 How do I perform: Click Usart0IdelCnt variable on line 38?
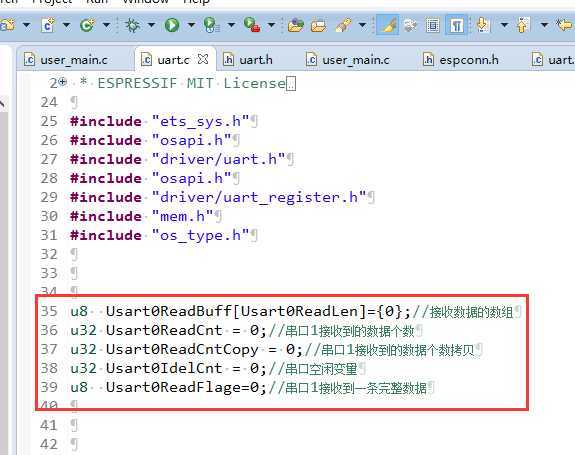[164, 368]
